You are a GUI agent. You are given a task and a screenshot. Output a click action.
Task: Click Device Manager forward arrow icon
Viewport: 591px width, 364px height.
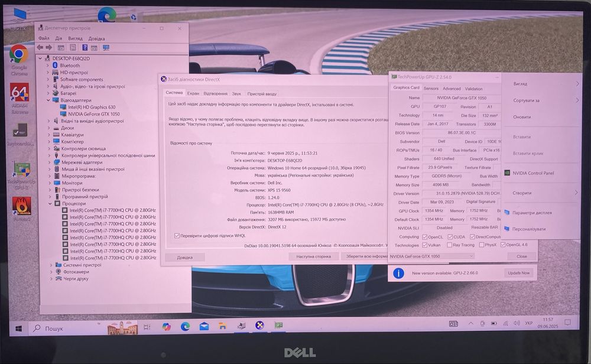tap(49, 47)
